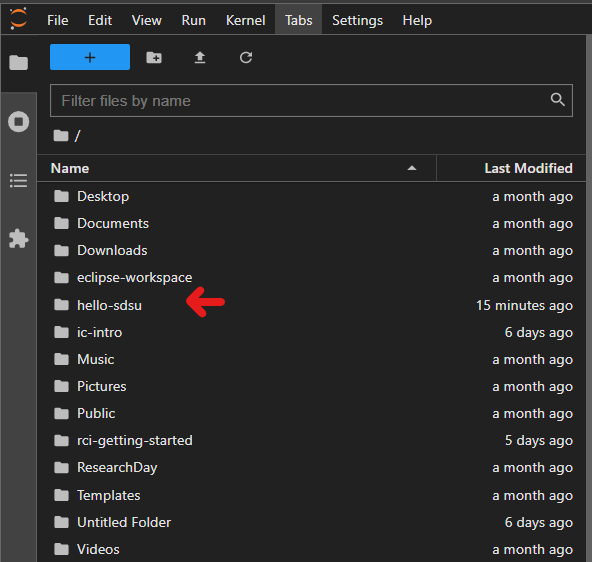The height and width of the screenshot is (562, 592).
Task: Click folder icon beside Music
Action: tap(61, 359)
